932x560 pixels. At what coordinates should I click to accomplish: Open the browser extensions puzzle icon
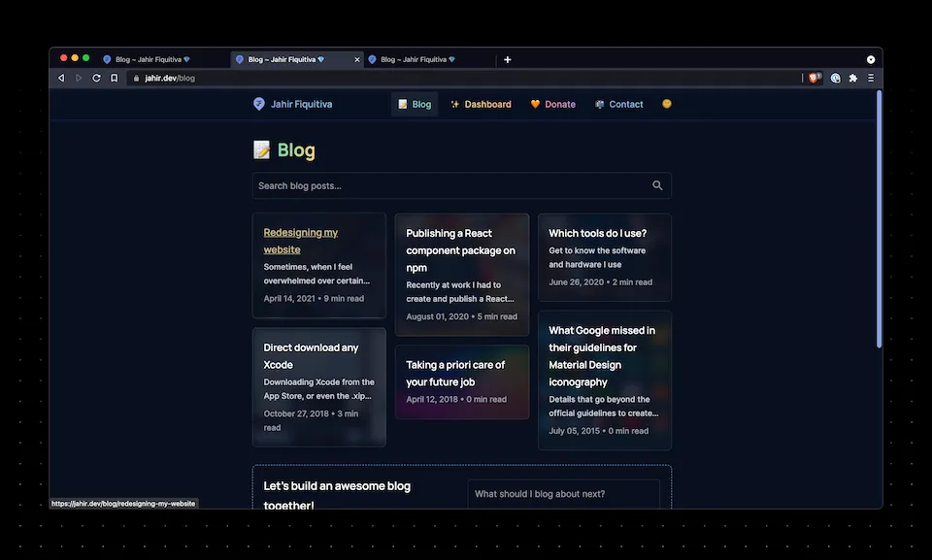(852, 78)
